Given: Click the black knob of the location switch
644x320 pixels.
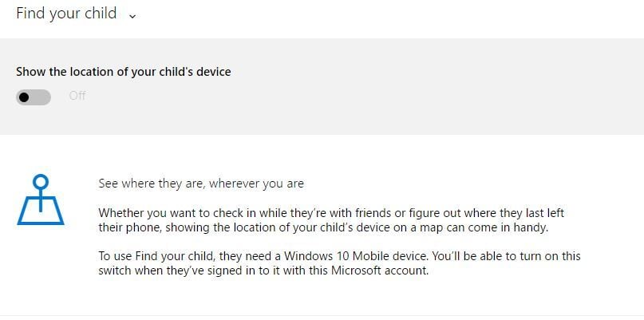Looking at the screenshot, I should [x=25, y=97].
